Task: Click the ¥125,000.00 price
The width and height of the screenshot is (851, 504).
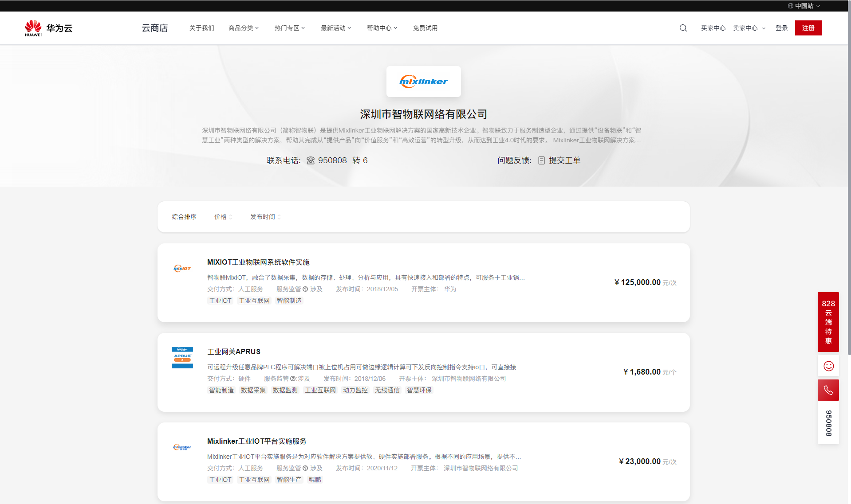Action: [x=638, y=282]
